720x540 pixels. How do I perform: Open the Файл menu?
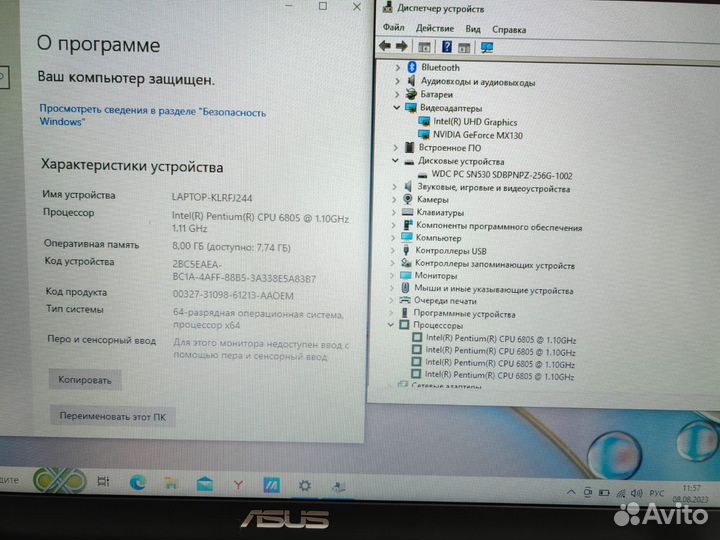[x=394, y=28]
